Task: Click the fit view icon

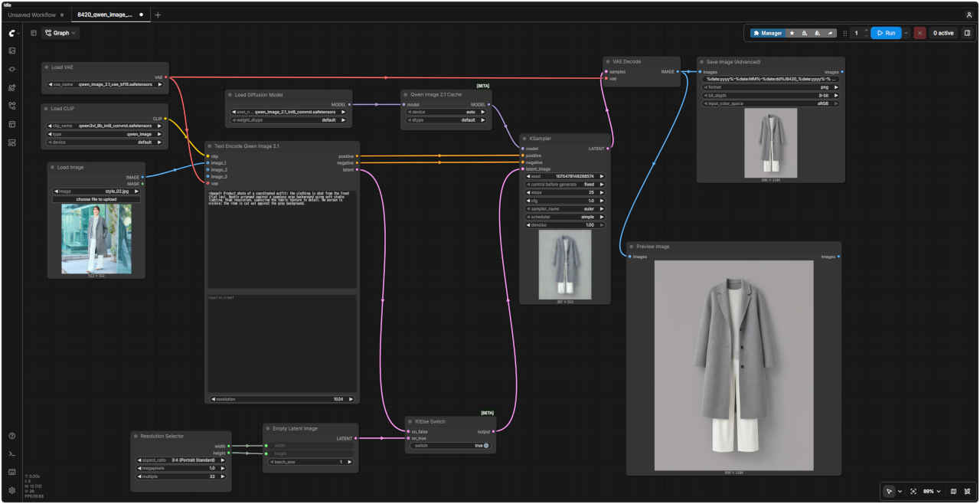Action: point(913,491)
